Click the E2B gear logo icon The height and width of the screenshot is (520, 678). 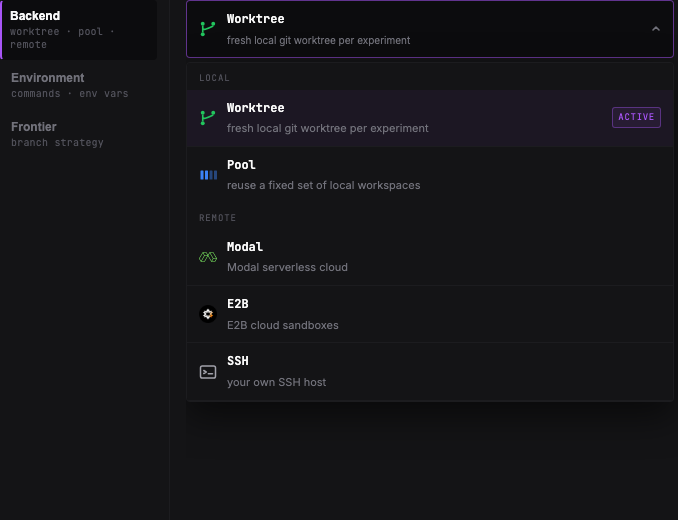click(208, 314)
